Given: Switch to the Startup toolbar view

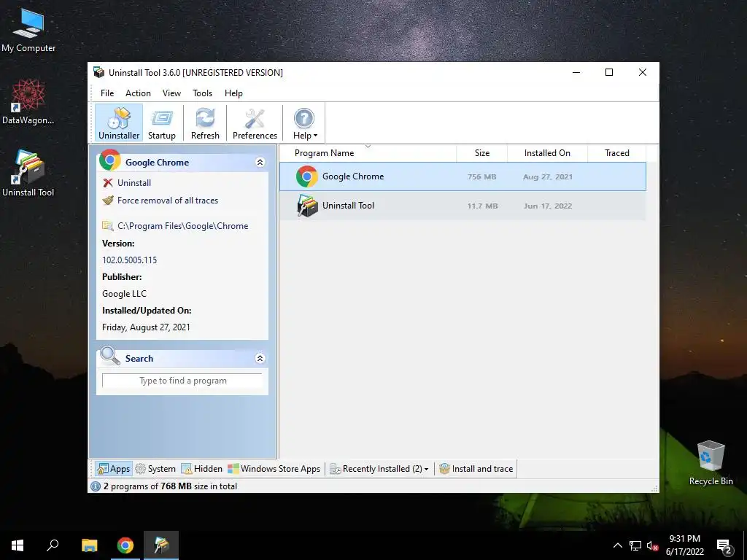Looking at the screenshot, I should (x=161, y=122).
